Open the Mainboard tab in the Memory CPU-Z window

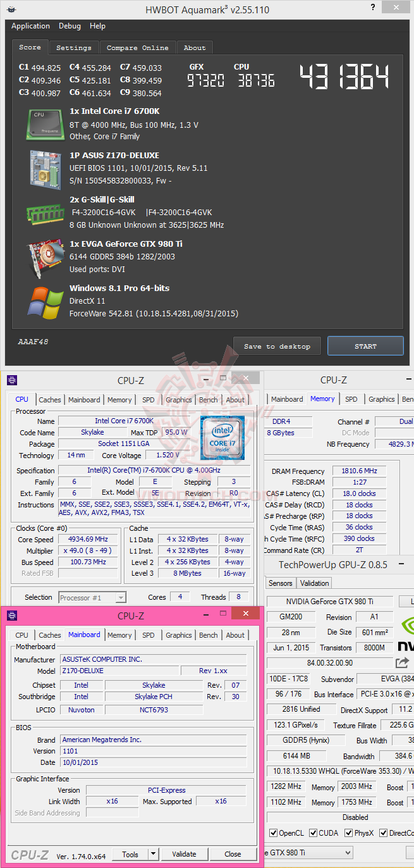pos(287,399)
